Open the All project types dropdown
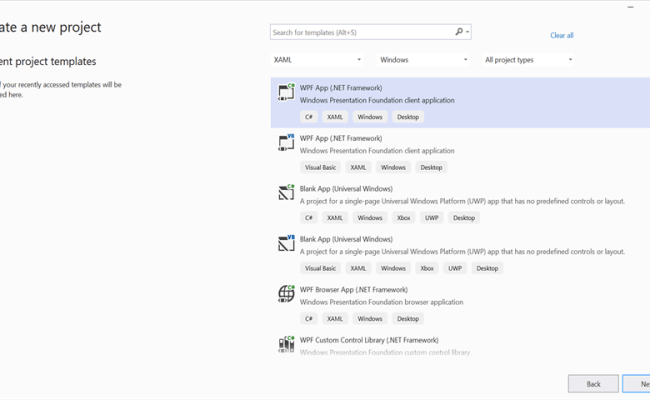 pyautogui.click(x=529, y=60)
